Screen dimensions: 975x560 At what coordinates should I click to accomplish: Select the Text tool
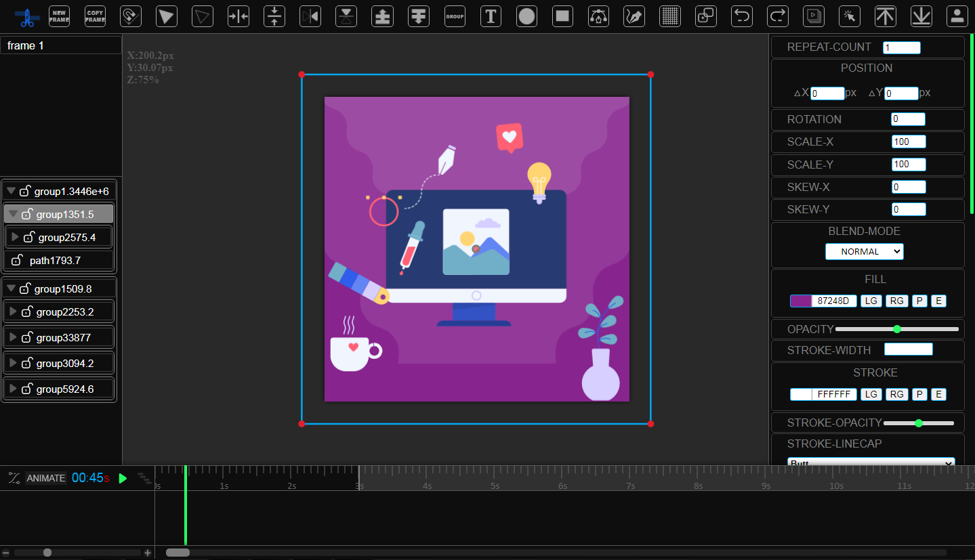point(491,16)
